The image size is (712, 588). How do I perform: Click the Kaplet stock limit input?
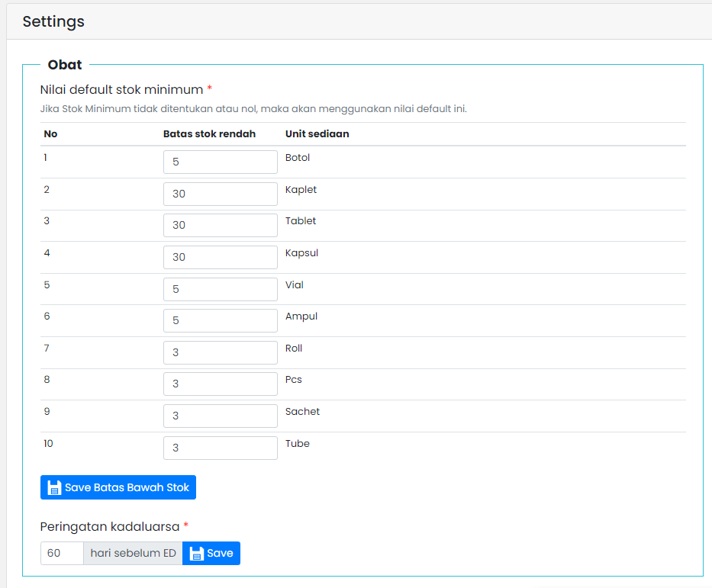(220, 194)
